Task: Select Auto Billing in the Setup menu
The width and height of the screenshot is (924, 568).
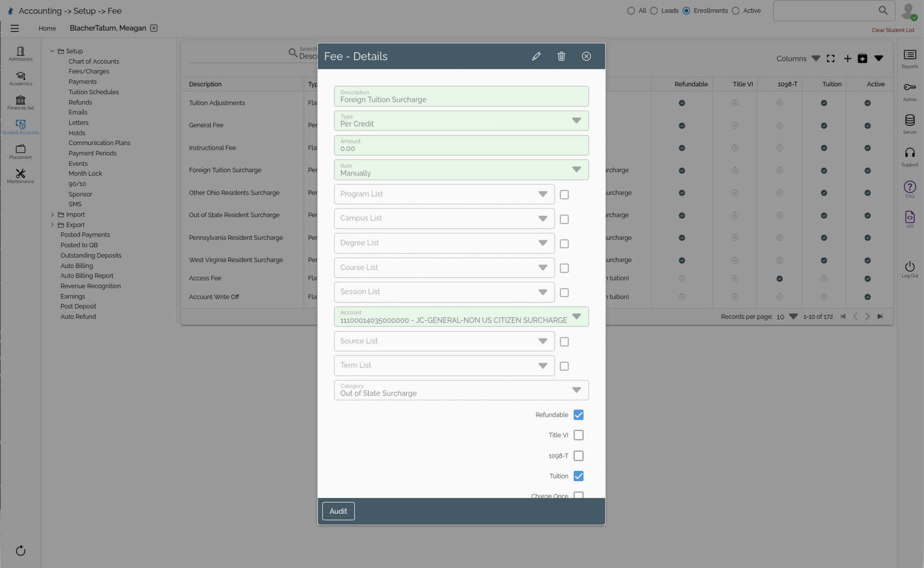Action: [76, 265]
